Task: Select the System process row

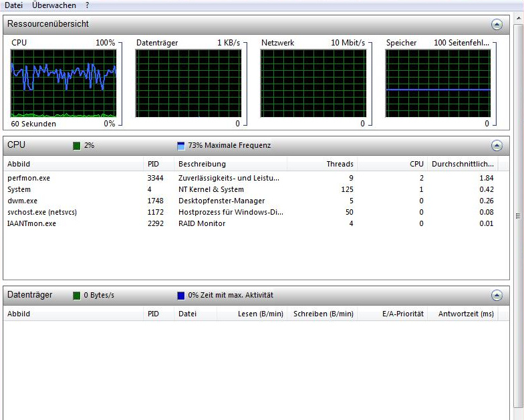Action: [251, 189]
